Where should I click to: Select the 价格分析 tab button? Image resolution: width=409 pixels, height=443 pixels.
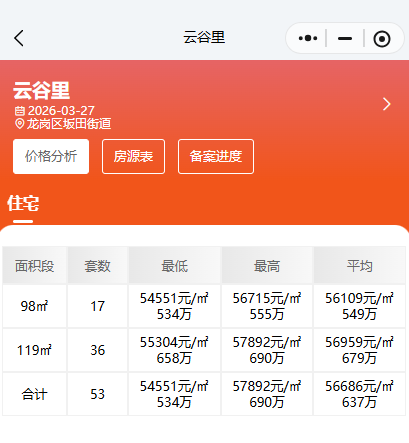click(x=51, y=156)
